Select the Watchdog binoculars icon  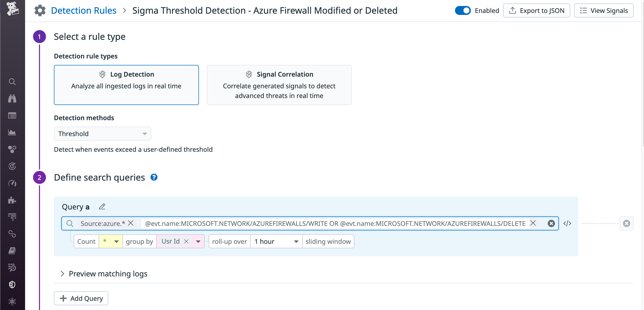(x=12, y=99)
